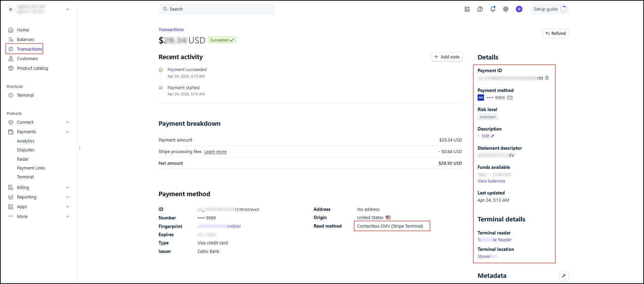Click the card details icon next to 9969

tap(510, 98)
